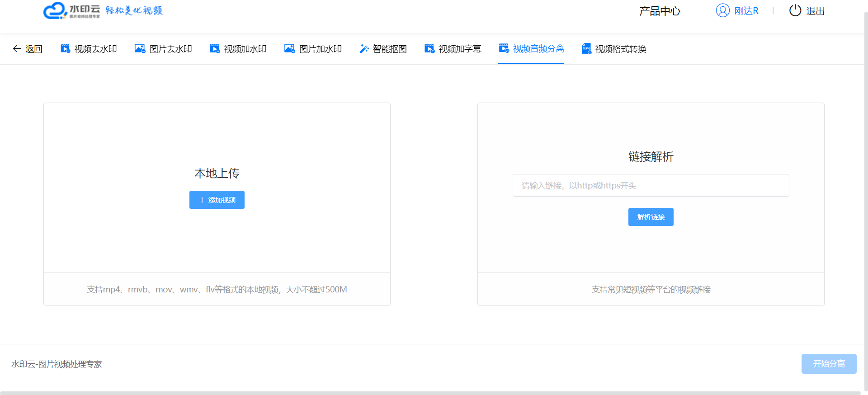868x395 pixels.
Task: Click the 添加视频 upload button
Action: click(x=217, y=200)
